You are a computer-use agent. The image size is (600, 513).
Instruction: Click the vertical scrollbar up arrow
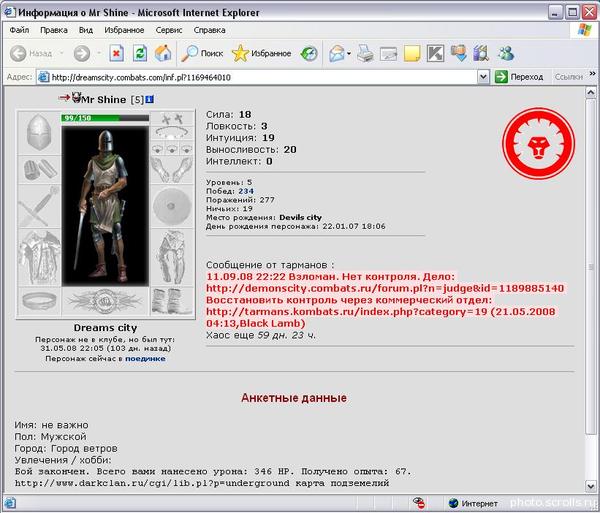pyautogui.click(x=591, y=93)
